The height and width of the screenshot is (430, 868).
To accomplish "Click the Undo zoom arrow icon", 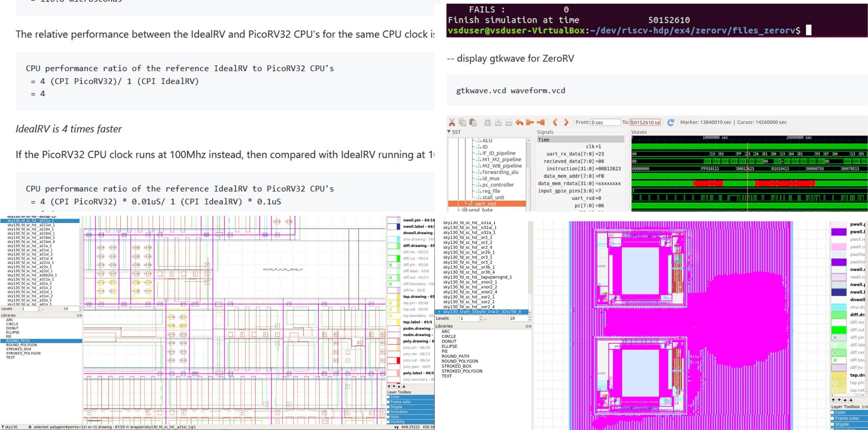I will [x=519, y=122].
